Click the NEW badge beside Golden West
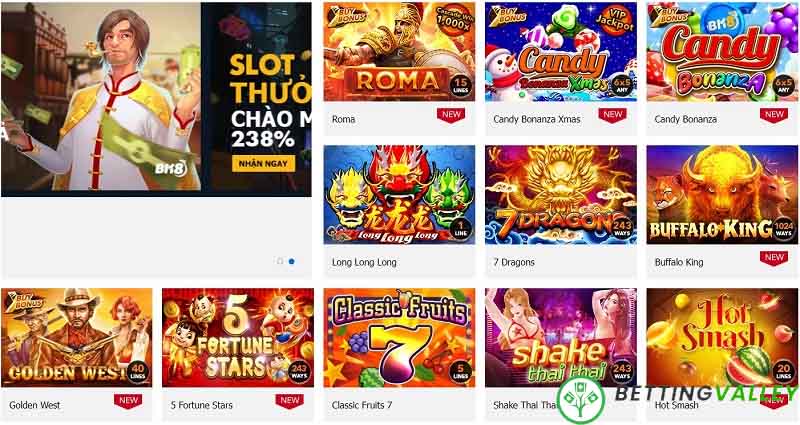Viewport: 800px width, 425px height. click(128, 401)
